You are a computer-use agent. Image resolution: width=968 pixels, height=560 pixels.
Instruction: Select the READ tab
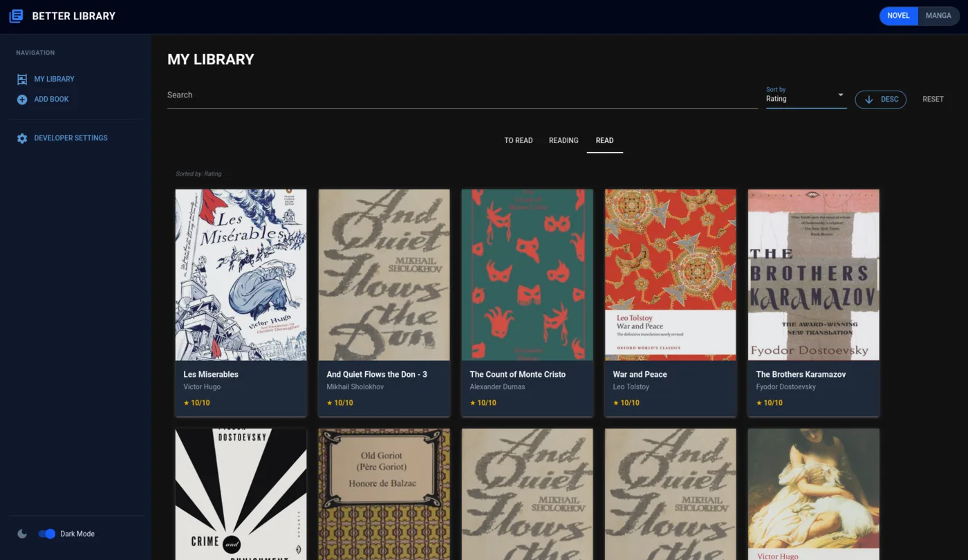(x=604, y=140)
